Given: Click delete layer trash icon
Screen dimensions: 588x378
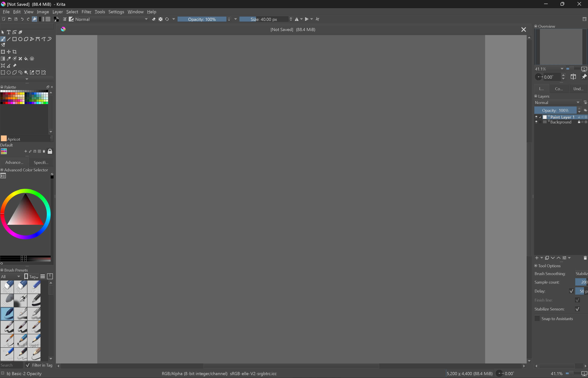Looking at the screenshot, I should (x=585, y=258).
